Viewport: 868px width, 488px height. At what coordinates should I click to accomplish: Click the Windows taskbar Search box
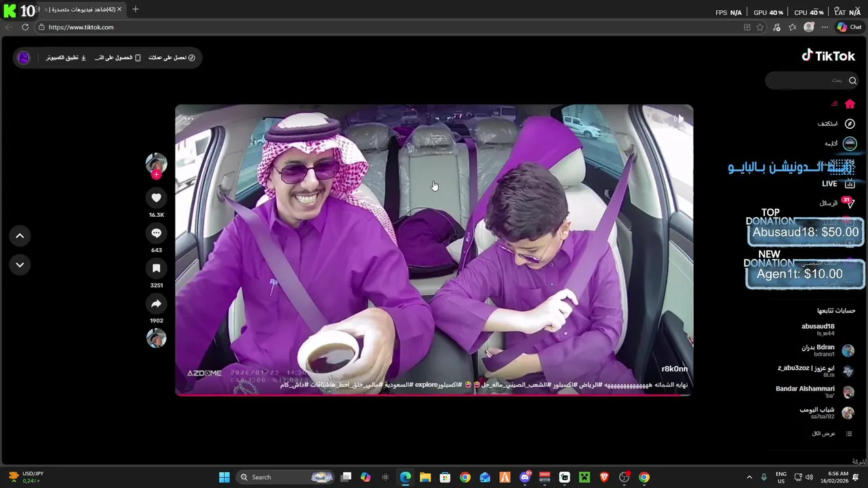pyautogui.click(x=285, y=477)
